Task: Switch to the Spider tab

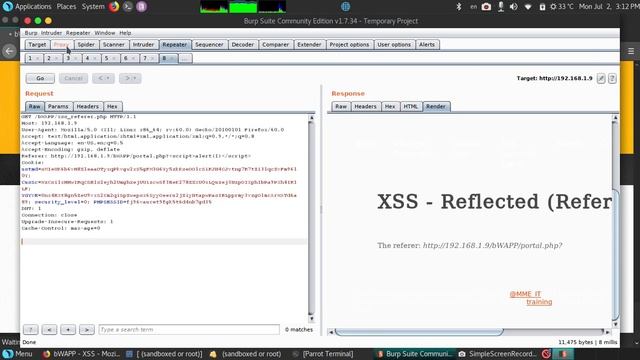Action: pos(86,44)
